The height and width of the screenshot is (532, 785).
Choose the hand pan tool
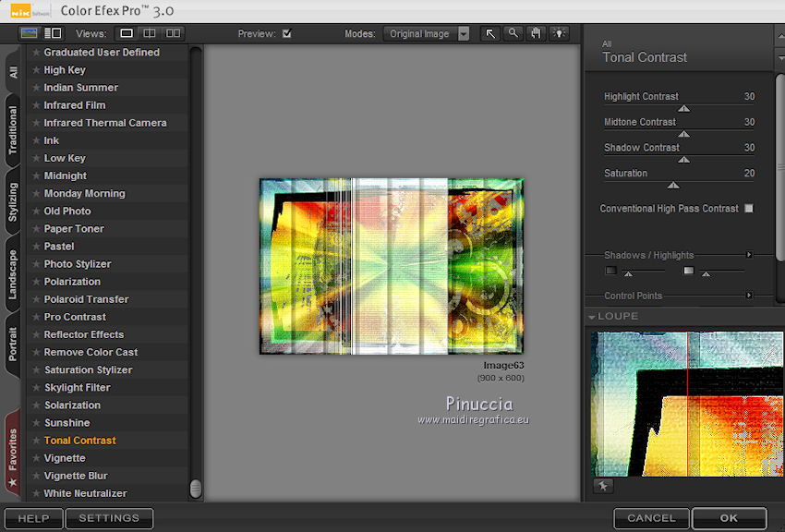tap(537, 33)
